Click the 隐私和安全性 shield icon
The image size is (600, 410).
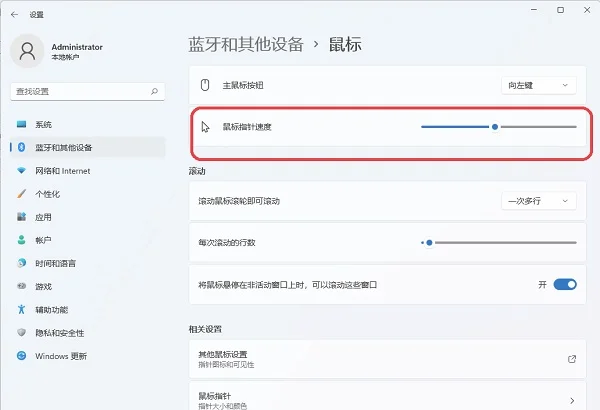21,332
